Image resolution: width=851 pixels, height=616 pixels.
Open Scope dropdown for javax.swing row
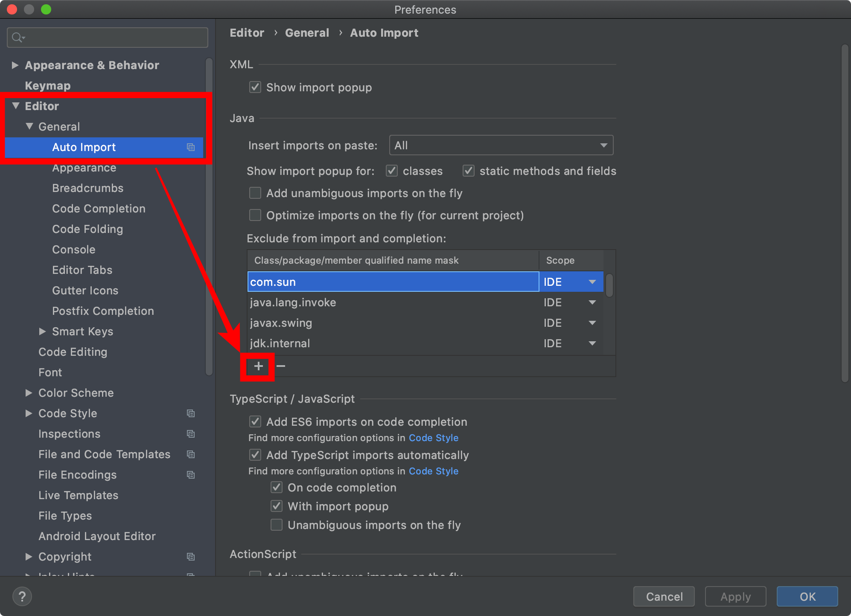point(592,323)
